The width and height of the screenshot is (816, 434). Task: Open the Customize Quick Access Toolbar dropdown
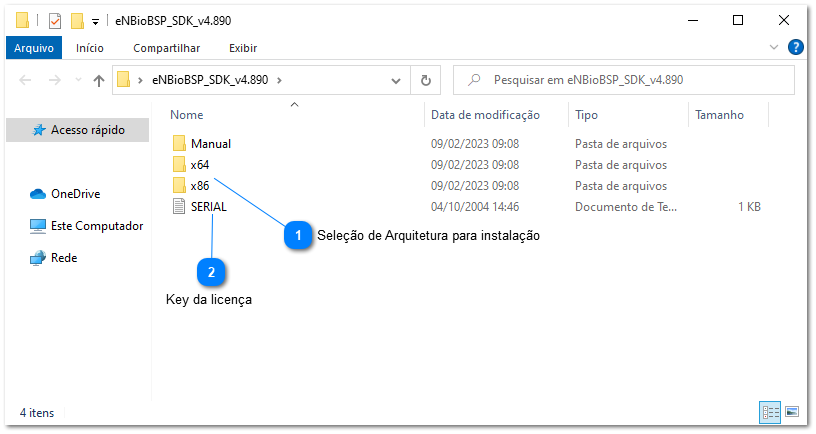tap(95, 21)
